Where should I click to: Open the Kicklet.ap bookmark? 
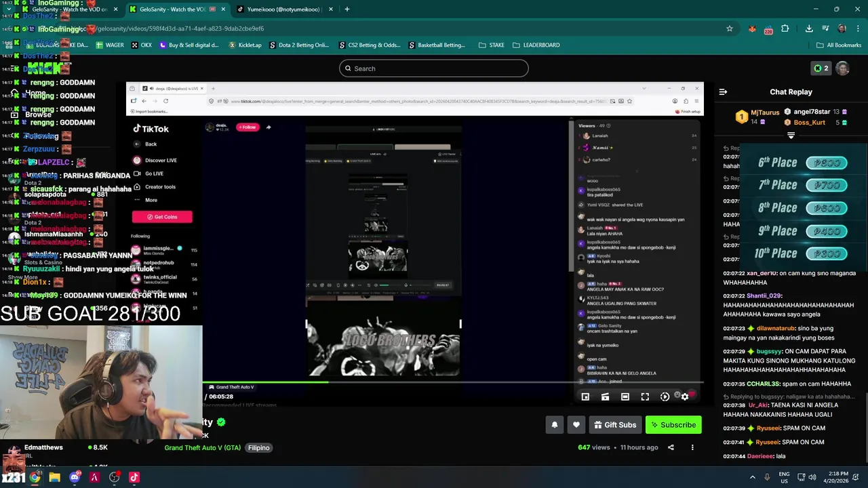point(245,45)
